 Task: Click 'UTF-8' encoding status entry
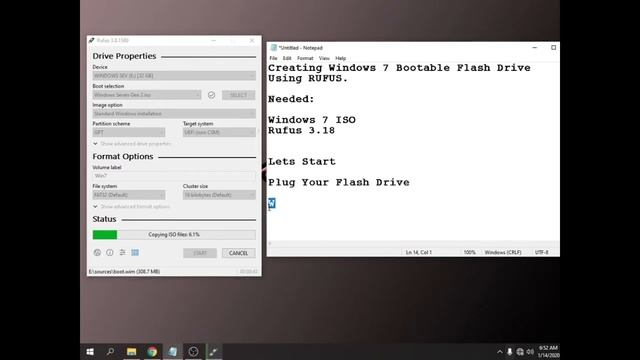point(542,253)
